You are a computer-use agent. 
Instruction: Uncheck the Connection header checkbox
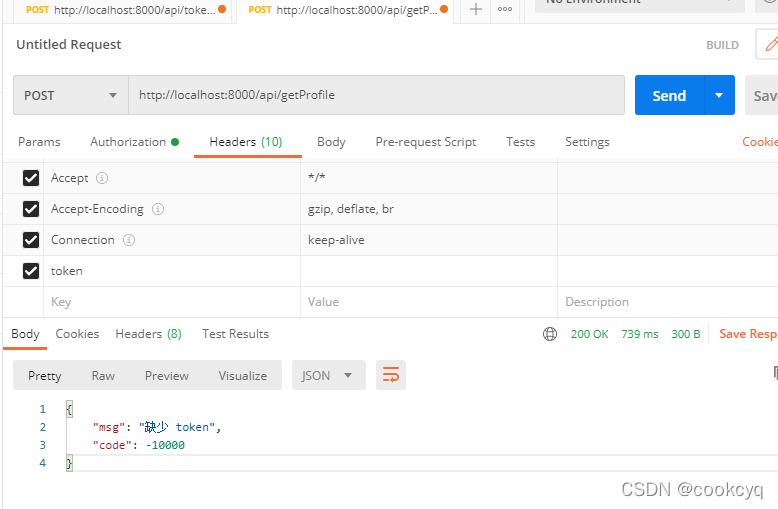point(31,240)
